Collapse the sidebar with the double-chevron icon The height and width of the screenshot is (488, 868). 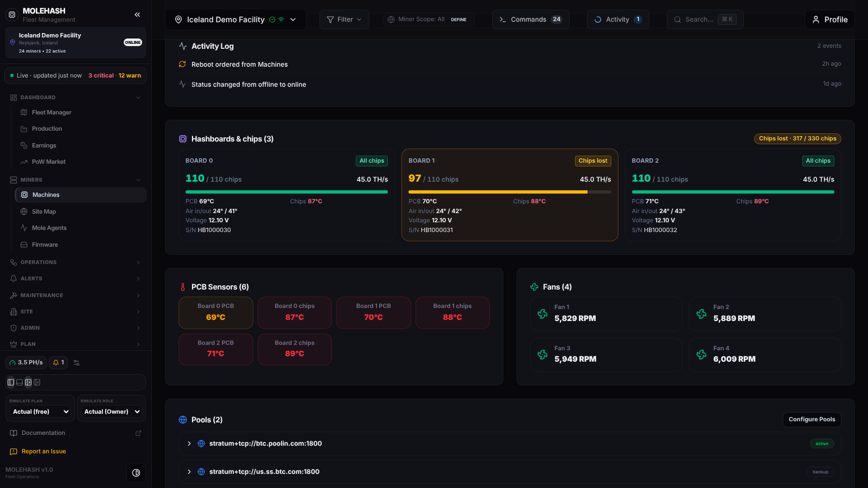pos(137,15)
